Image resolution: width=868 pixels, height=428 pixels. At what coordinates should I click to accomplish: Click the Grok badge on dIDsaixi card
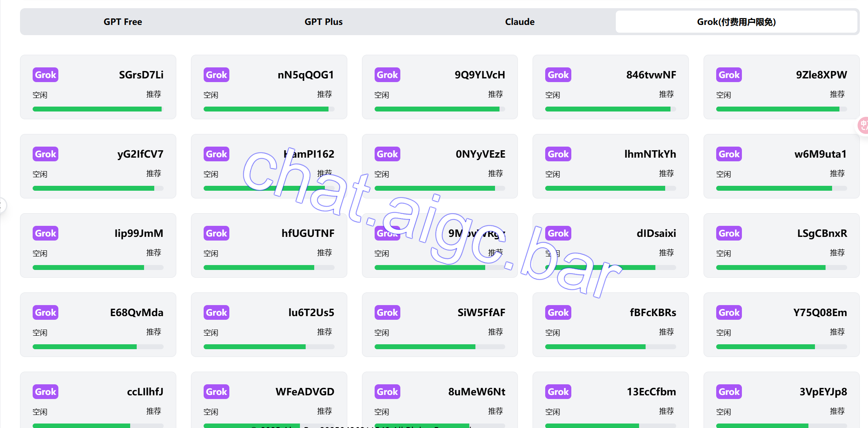click(x=558, y=233)
